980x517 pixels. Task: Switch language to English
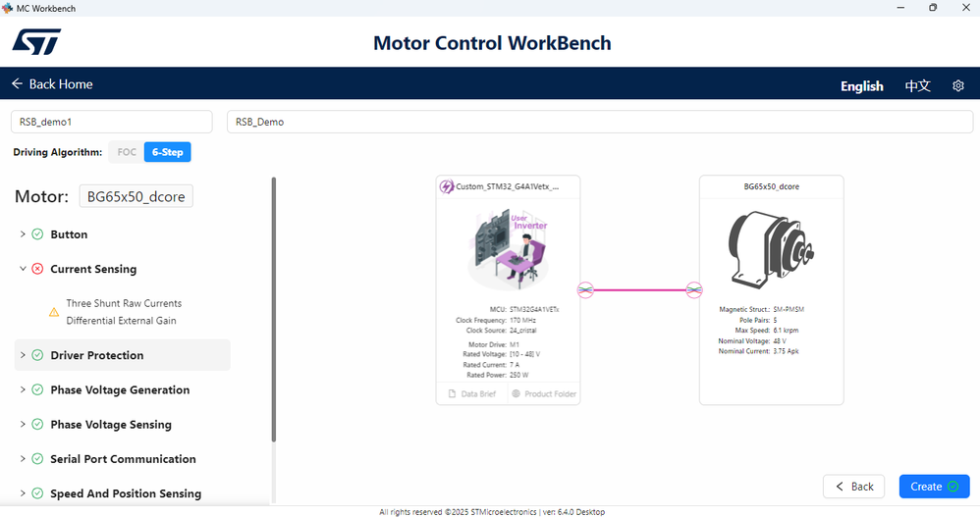(862, 86)
